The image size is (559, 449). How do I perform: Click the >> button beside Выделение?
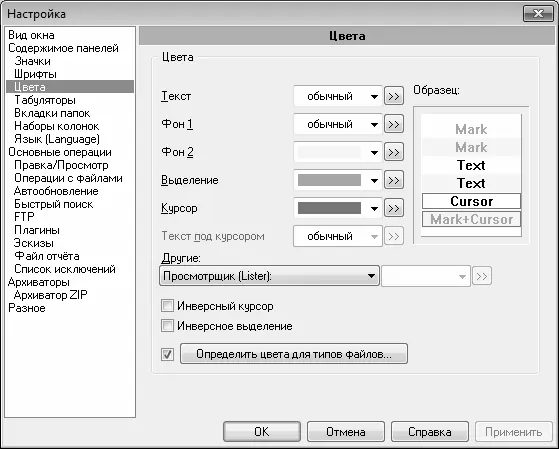click(x=394, y=180)
